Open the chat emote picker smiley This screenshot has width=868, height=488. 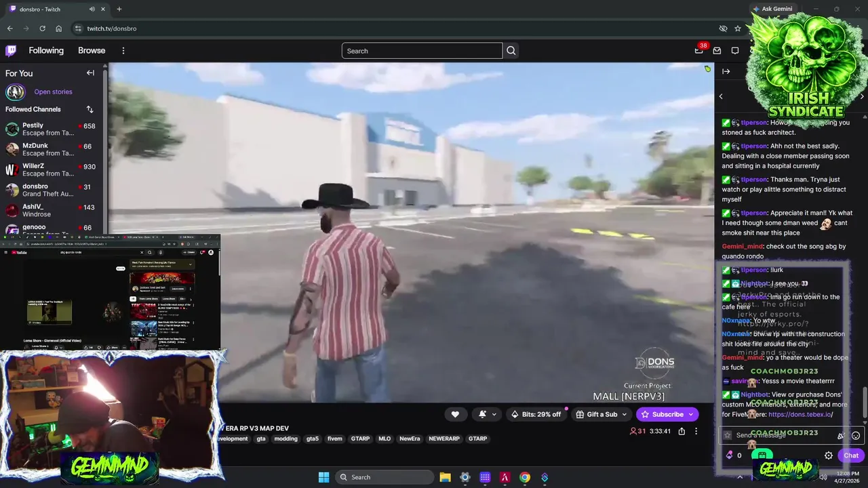tap(856, 436)
